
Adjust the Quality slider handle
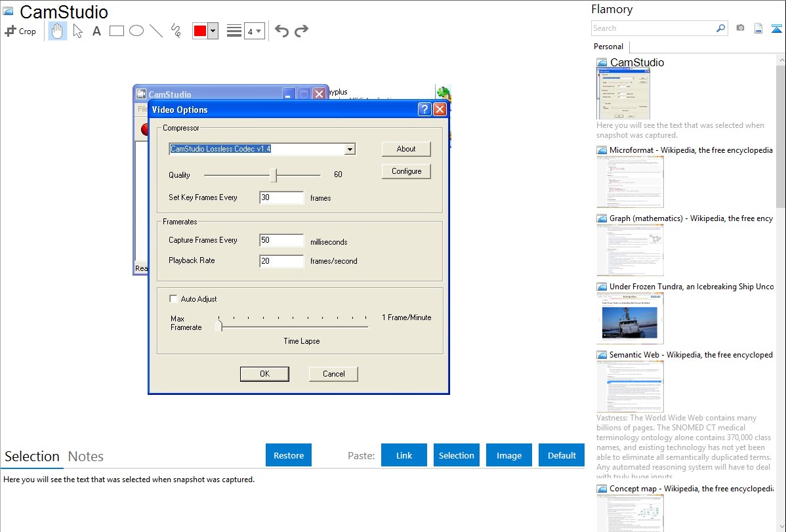(273, 175)
